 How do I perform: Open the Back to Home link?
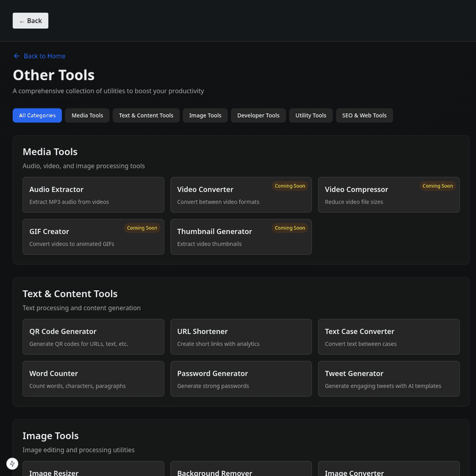[44, 56]
